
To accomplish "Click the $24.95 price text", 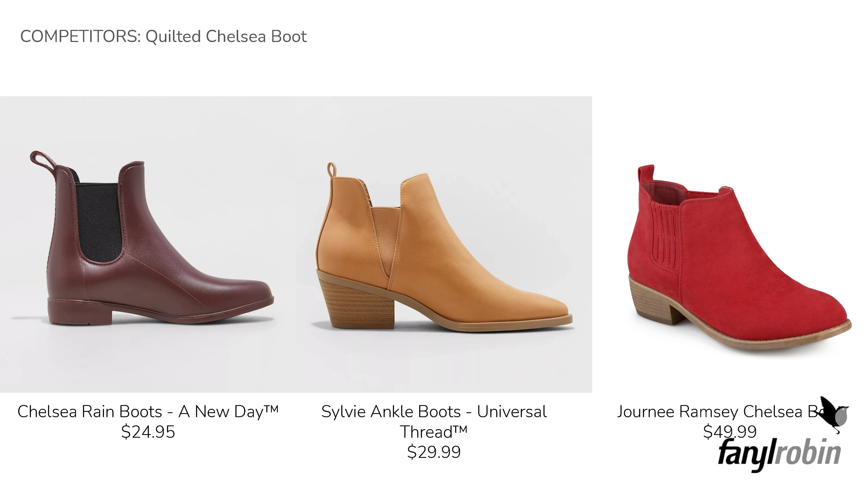I will point(148,432).
